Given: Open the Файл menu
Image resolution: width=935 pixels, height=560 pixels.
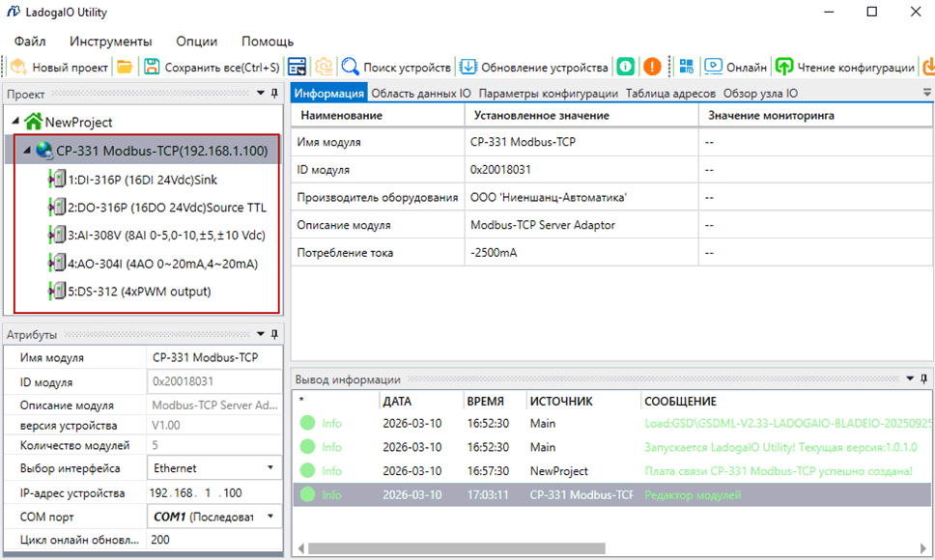Looking at the screenshot, I should click(30, 42).
